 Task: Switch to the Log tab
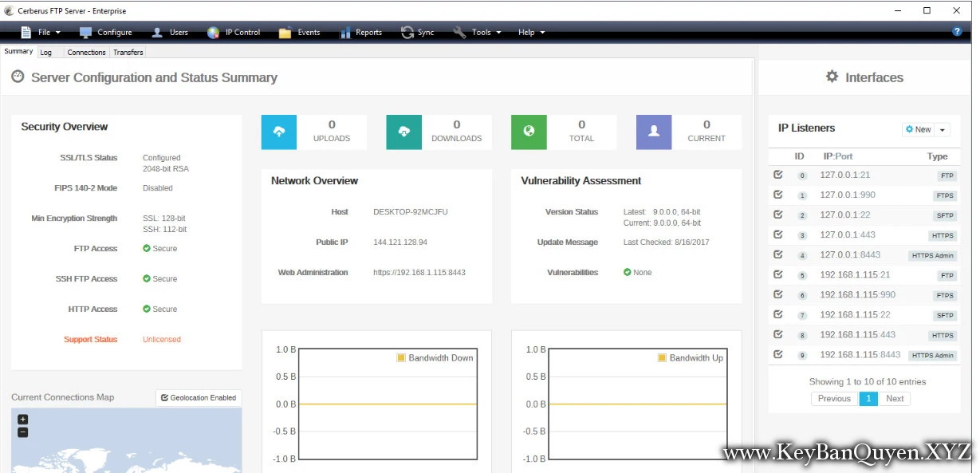(x=46, y=52)
